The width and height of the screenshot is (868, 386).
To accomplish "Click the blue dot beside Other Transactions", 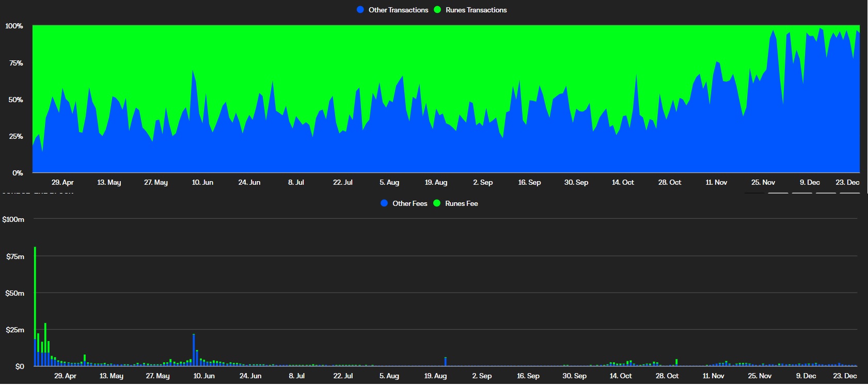I will [x=360, y=10].
